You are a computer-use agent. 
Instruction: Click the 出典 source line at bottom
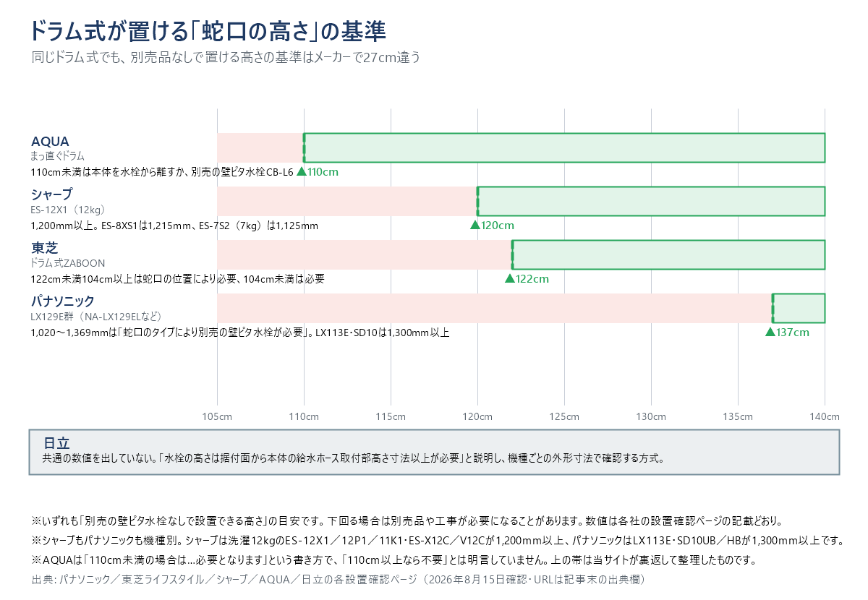coord(338,580)
